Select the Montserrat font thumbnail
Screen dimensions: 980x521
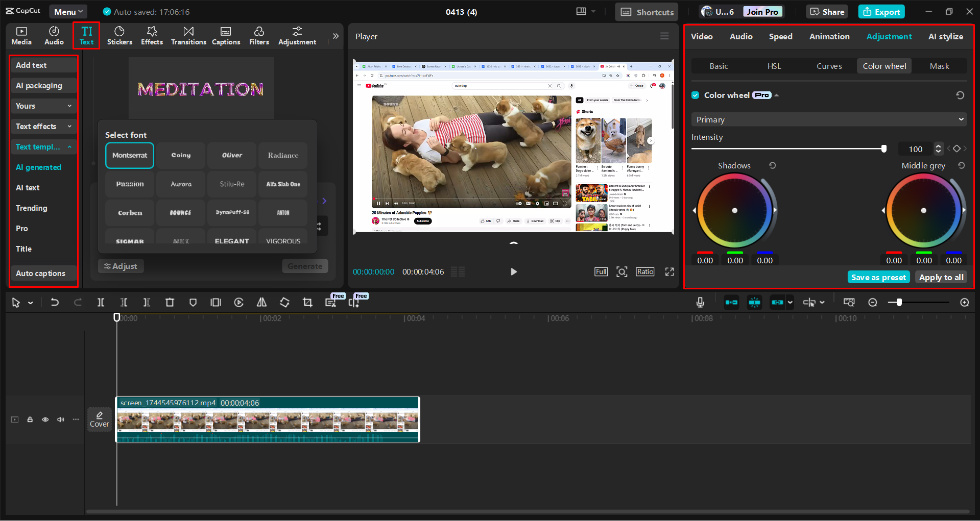coord(129,155)
